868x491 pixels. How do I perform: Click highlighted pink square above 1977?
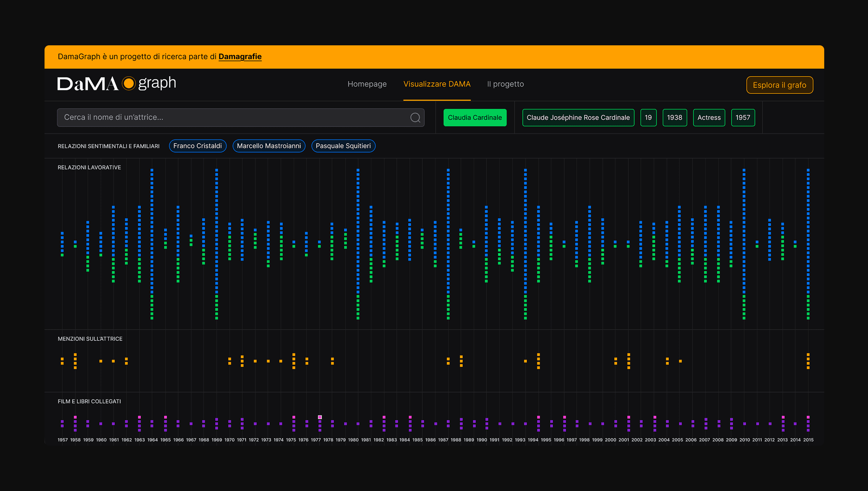[320, 417]
